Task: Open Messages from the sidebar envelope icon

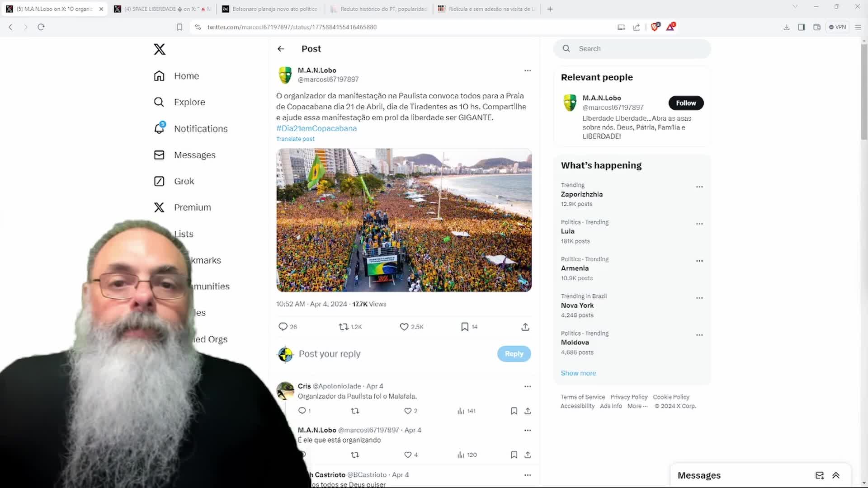Action: click(x=194, y=155)
